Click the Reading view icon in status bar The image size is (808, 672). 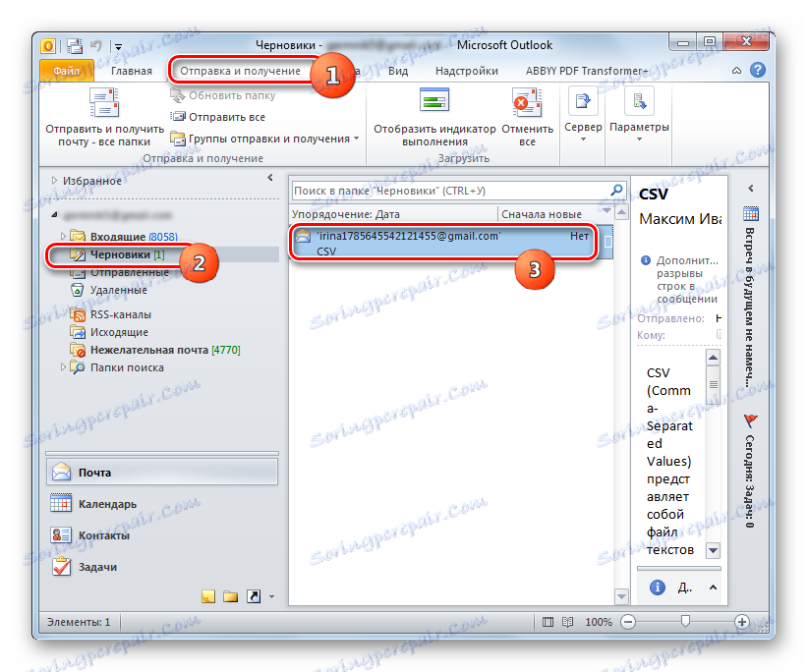(x=567, y=622)
